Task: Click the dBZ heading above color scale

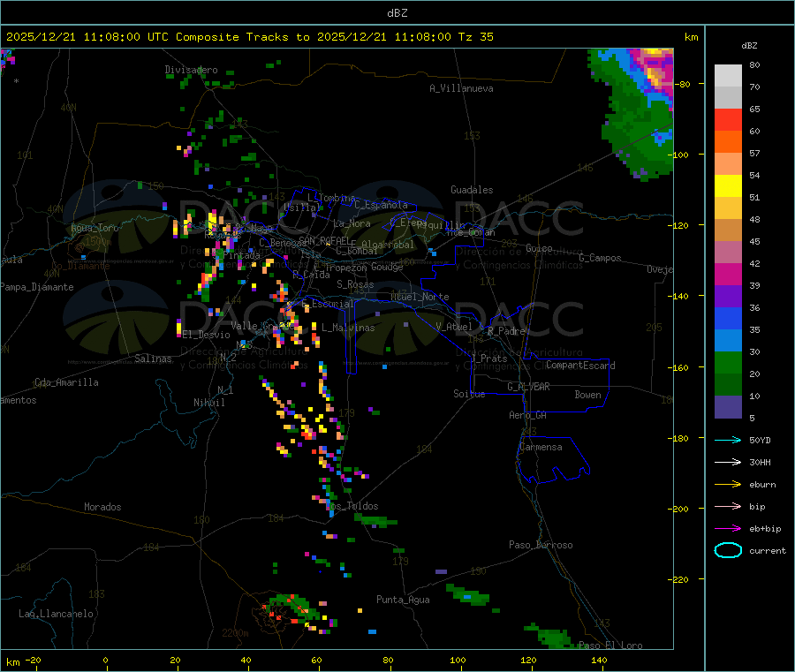Action: point(749,46)
